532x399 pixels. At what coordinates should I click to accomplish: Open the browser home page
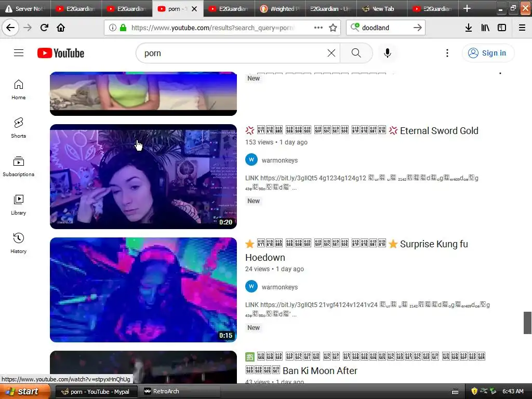pos(61,28)
